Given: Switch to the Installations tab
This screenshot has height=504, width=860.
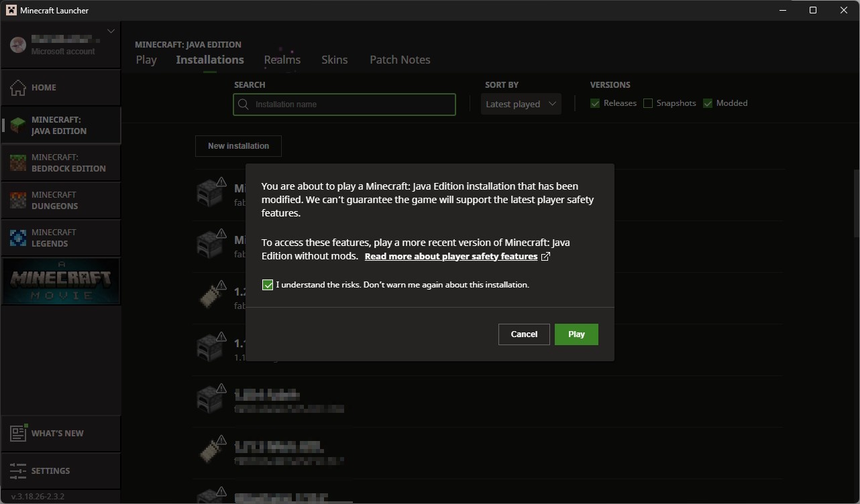Looking at the screenshot, I should [x=210, y=60].
